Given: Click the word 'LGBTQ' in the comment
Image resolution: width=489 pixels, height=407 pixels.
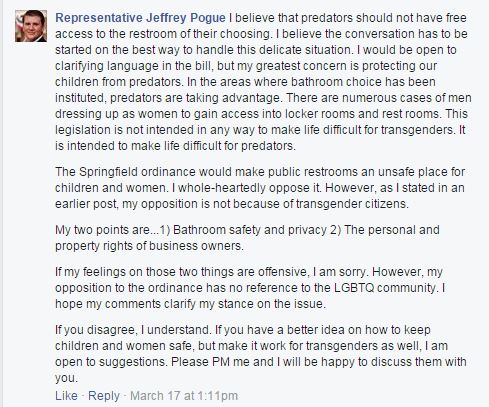Looking at the screenshot, I should tap(354, 288).
